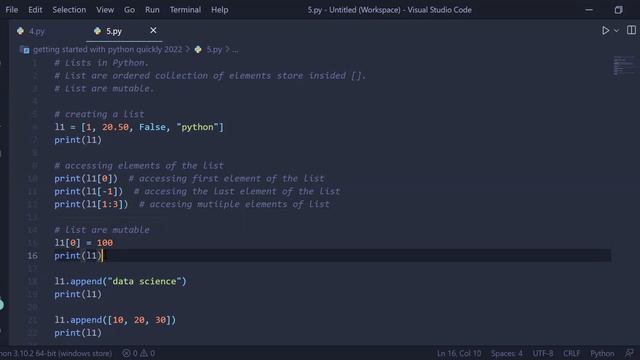Click the Python file icon on 5.py tab
Screen dimensions: 640x360
tap(97, 31)
